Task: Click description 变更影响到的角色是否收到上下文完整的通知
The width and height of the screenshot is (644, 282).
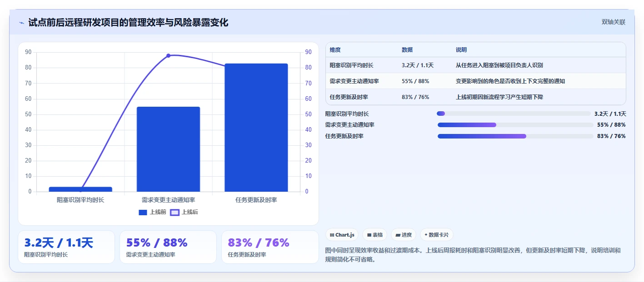Action: tap(510, 81)
